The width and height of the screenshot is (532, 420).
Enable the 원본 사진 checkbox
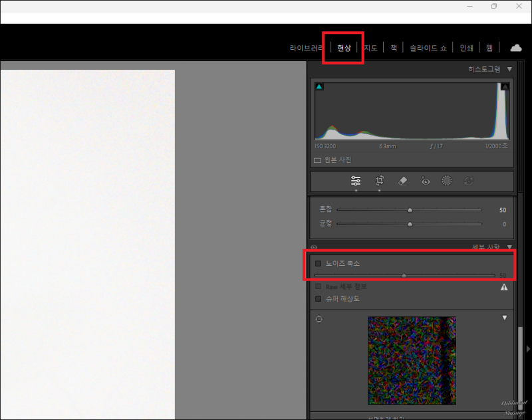(317, 160)
